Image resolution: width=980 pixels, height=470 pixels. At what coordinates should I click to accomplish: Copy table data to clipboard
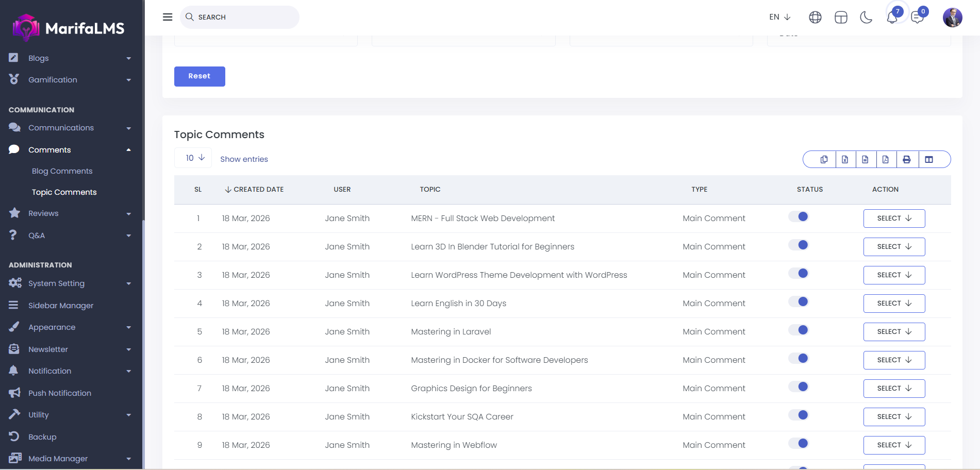(824, 160)
